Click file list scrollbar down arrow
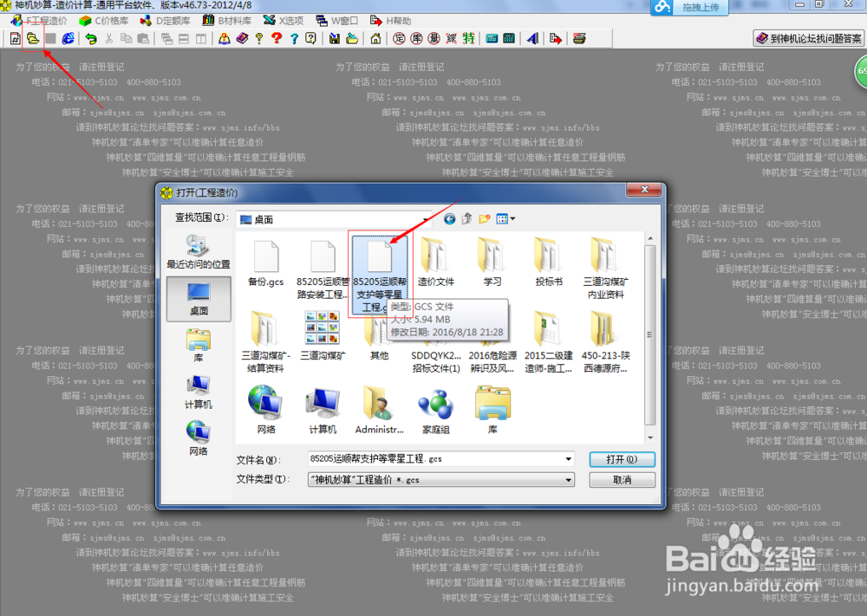This screenshot has height=616, width=867. tap(650, 438)
